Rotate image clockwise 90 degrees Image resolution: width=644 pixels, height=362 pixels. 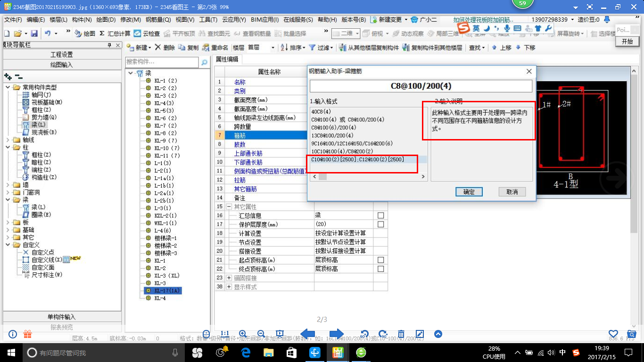(x=382, y=334)
